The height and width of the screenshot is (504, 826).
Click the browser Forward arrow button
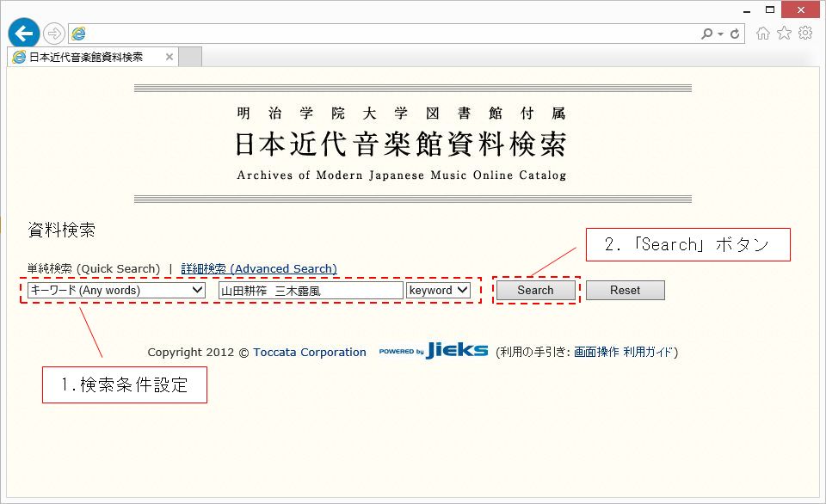[54, 34]
